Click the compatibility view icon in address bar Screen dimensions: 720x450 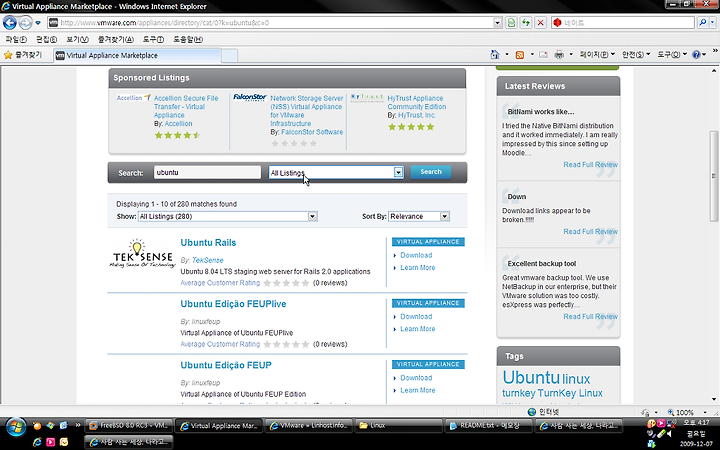(x=511, y=22)
